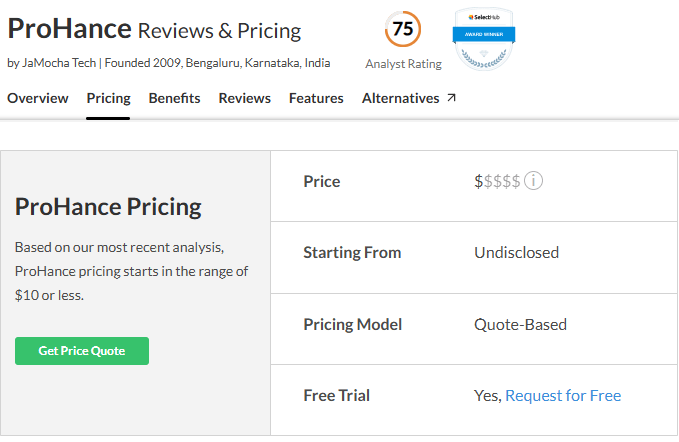This screenshot has height=442, width=679.
Task: Click the $$$$$ price level indicator
Action: (497, 181)
